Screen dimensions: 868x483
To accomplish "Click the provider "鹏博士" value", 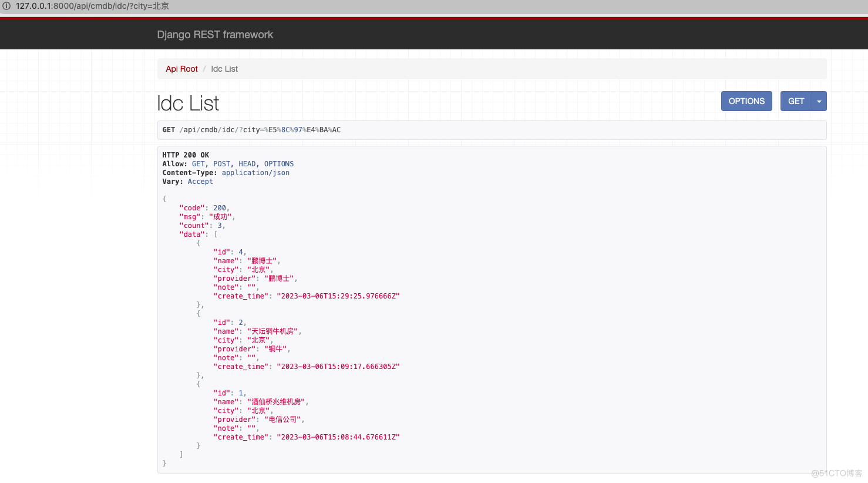I will [x=279, y=279].
